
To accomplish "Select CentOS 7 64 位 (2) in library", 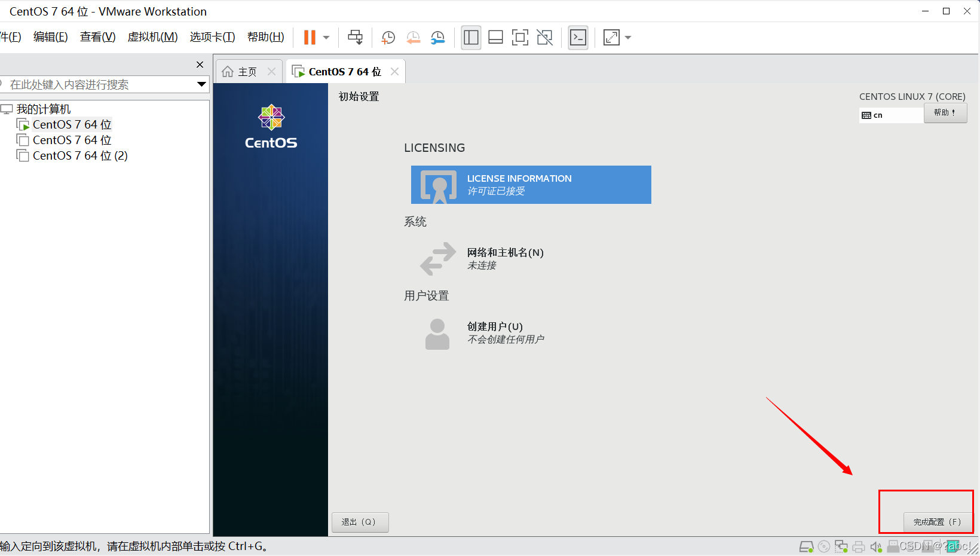I will pyautogui.click(x=80, y=155).
